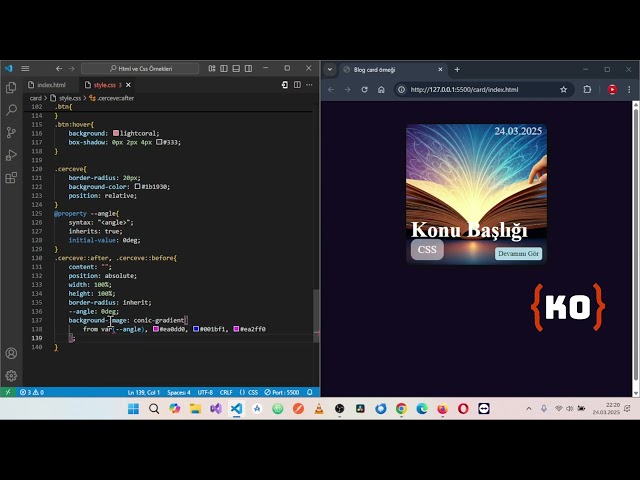Screen dimensions: 640x480
Task: Open the Run and Debug view
Action: click(x=11, y=155)
